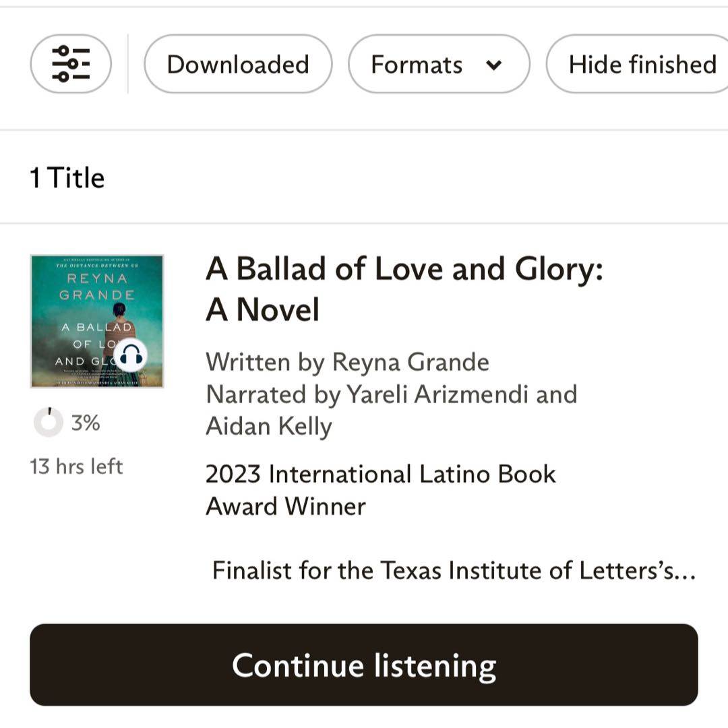Screen dimensions: 728x728
Task: Select the 3% progress label
Action: (86, 423)
